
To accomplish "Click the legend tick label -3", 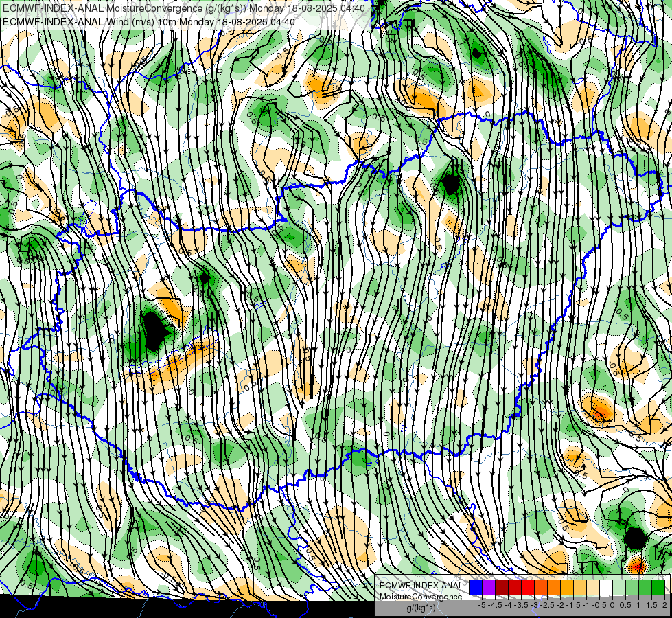I will [x=535, y=605].
